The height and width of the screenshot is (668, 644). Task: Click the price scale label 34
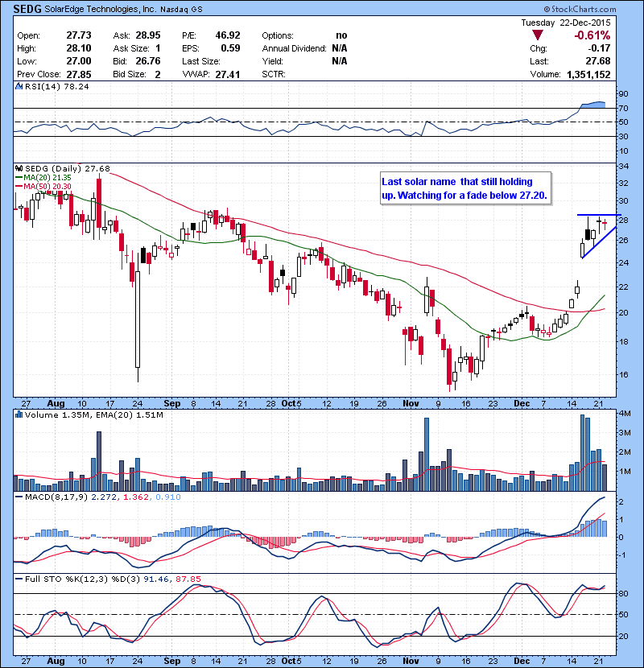[623, 166]
